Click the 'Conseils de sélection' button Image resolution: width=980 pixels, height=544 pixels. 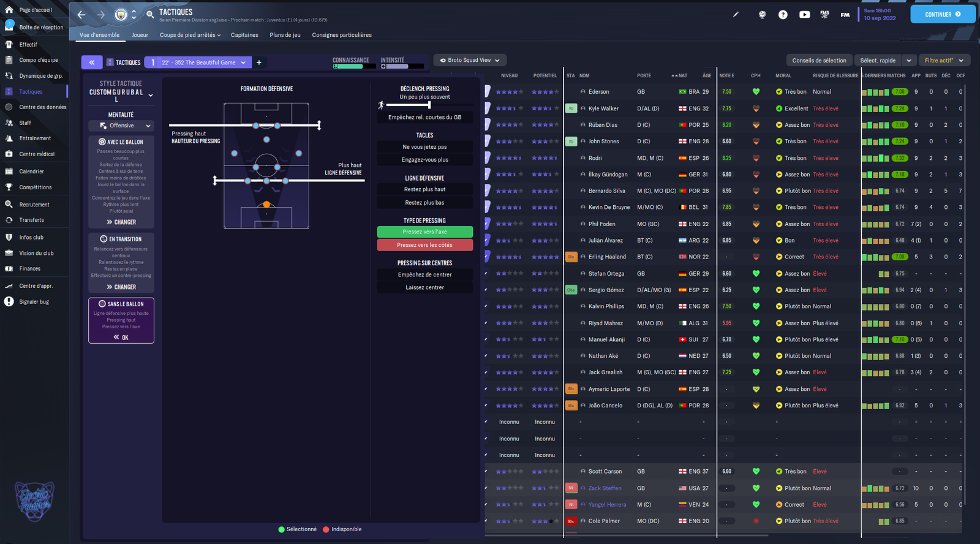[x=819, y=61]
